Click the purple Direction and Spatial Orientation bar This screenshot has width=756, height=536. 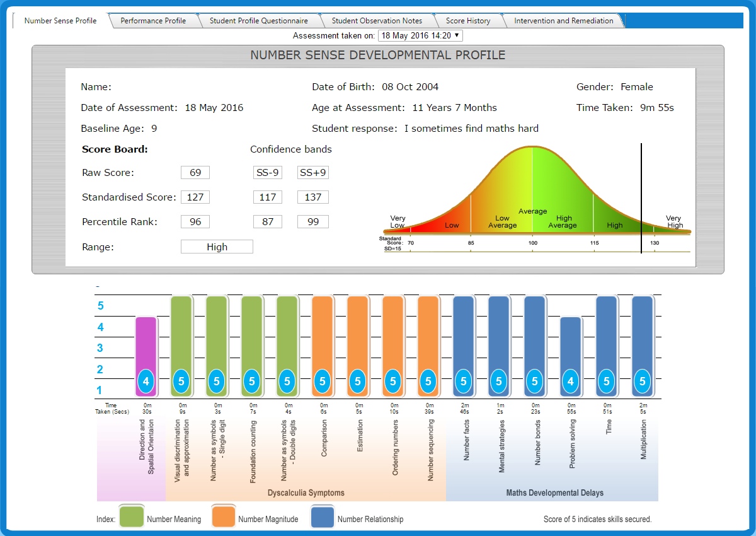tap(146, 357)
